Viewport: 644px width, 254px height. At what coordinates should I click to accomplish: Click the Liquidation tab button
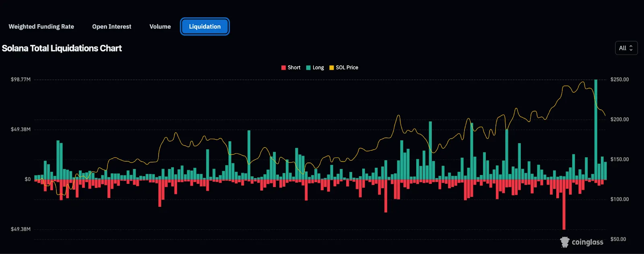point(205,27)
